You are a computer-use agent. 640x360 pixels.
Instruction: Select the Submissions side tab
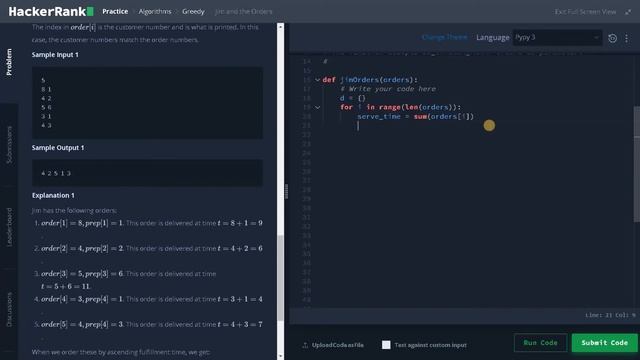(x=9, y=145)
